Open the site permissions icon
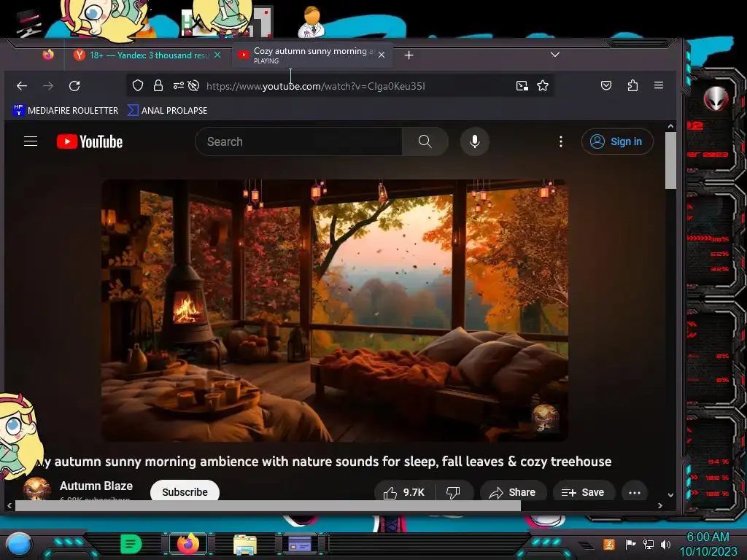The image size is (747, 560). (178, 86)
